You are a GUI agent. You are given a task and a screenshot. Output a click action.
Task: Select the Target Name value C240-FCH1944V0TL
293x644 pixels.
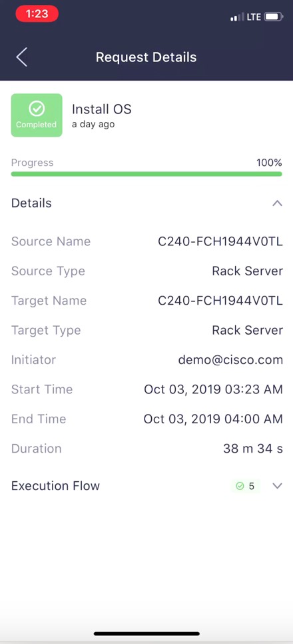pos(220,301)
